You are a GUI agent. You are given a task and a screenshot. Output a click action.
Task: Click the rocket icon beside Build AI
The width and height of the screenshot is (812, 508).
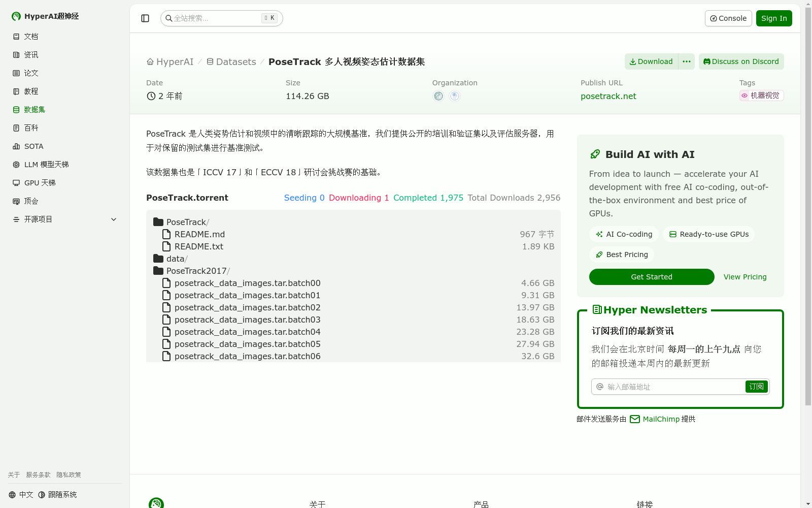point(595,154)
